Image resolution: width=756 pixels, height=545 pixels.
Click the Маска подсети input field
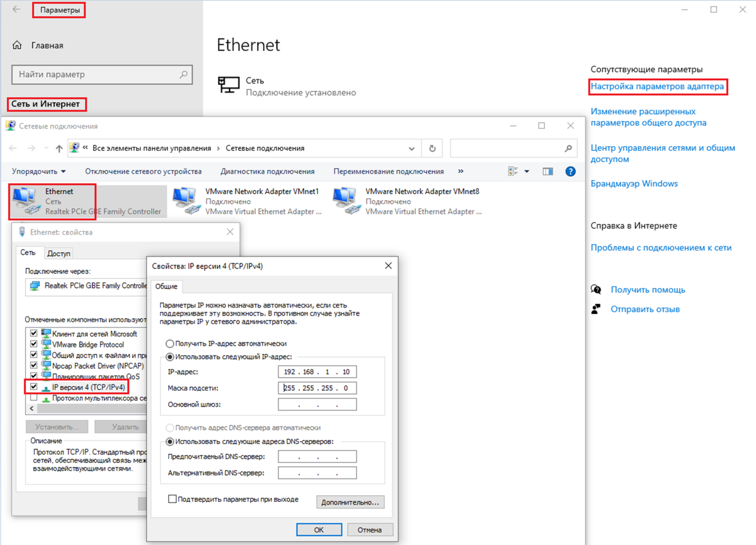point(317,388)
